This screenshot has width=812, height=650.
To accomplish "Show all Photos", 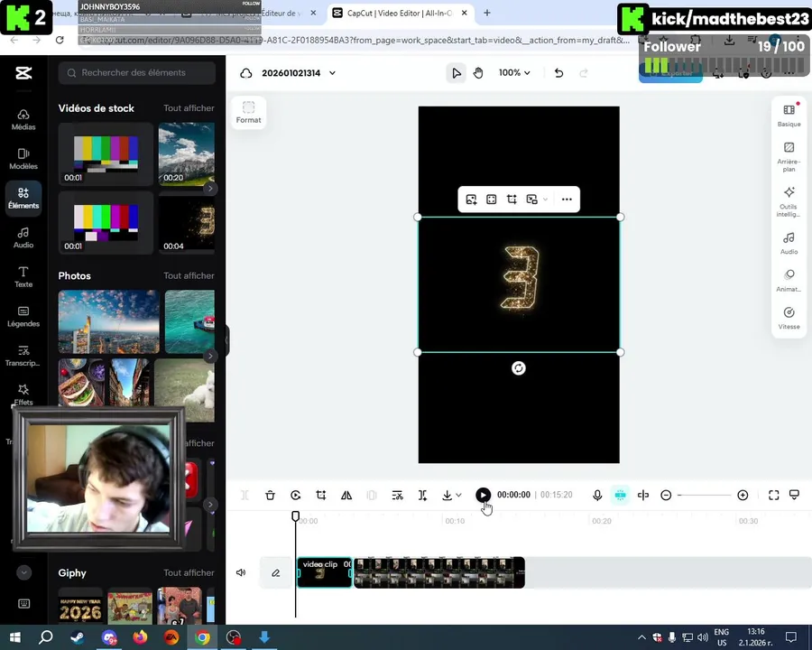I will [x=189, y=275].
